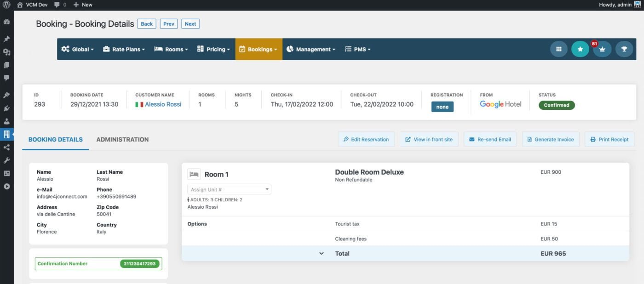Click the play-circle icon in sidebar

click(x=6, y=186)
